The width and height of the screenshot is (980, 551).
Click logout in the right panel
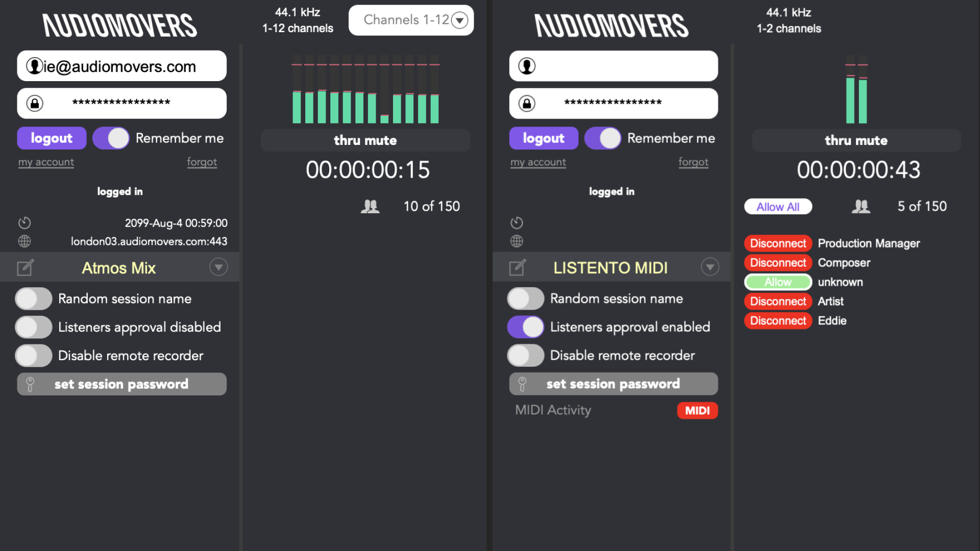click(x=544, y=138)
